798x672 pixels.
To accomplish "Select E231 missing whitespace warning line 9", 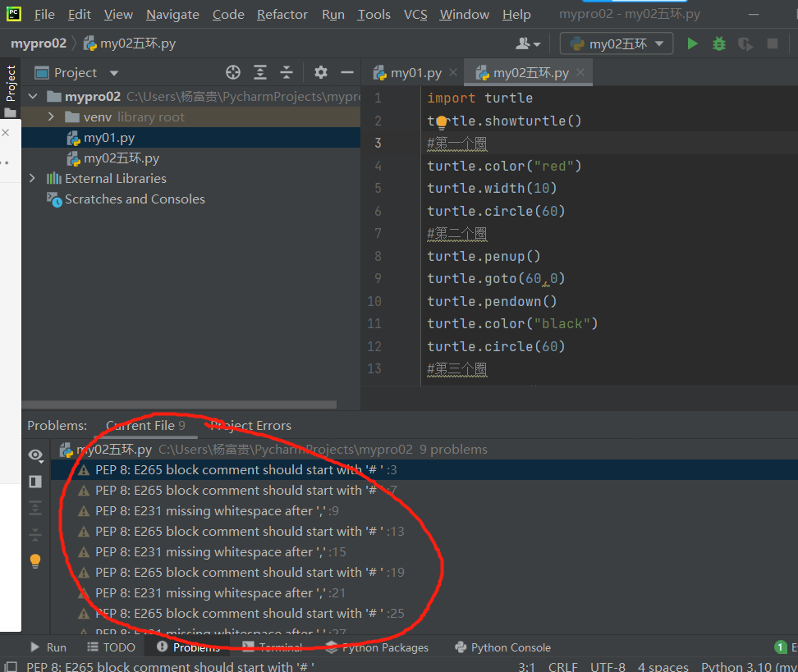I will pos(424,510).
